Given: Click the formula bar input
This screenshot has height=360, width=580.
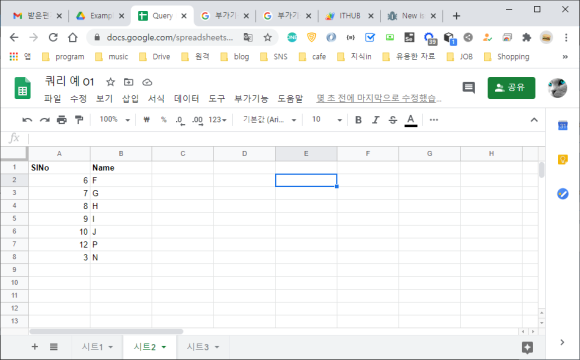Looking at the screenshot, I should tap(287, 138).
